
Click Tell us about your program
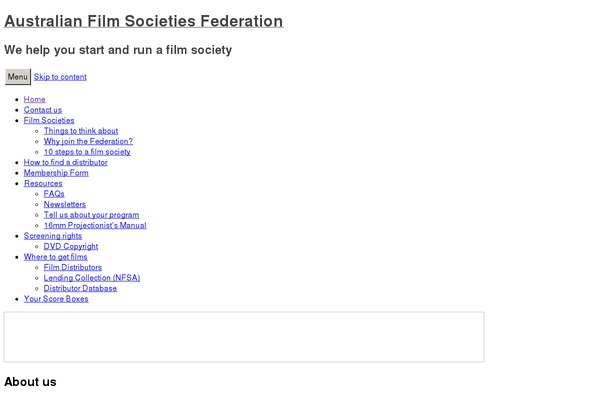91,215
